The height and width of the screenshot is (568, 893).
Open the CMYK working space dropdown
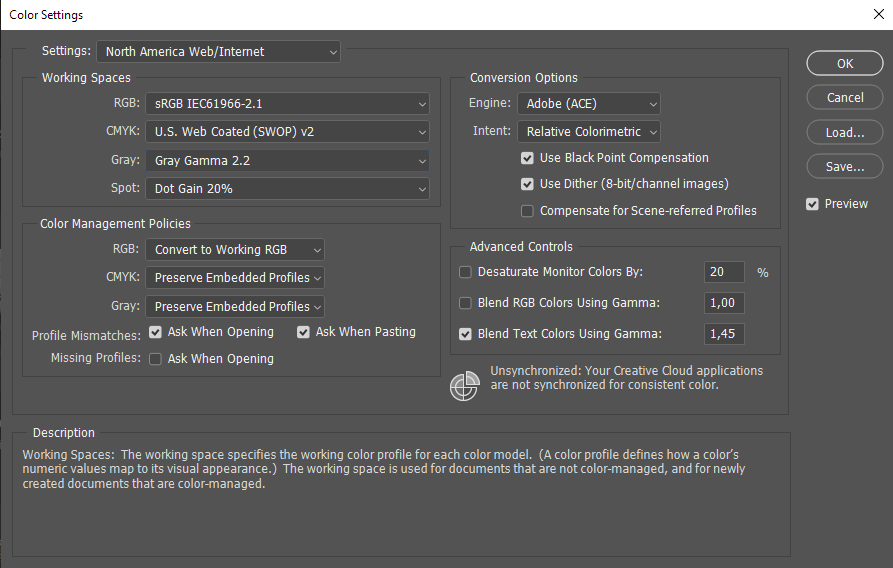(287, 131)
